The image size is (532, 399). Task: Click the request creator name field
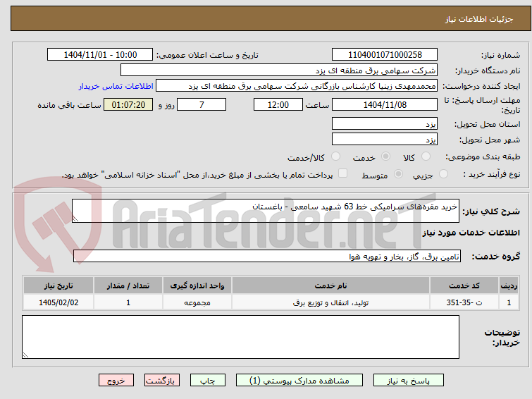click(297, 86)
